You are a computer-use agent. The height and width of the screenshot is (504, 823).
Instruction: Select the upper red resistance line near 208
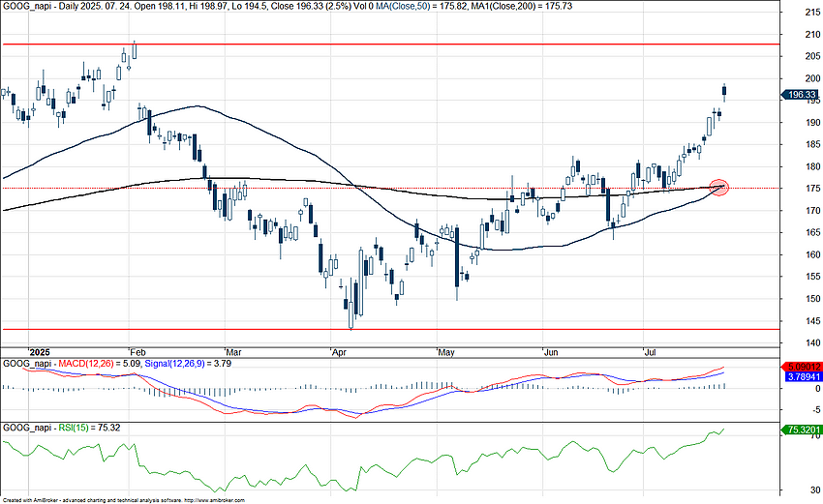pos(390,44)
